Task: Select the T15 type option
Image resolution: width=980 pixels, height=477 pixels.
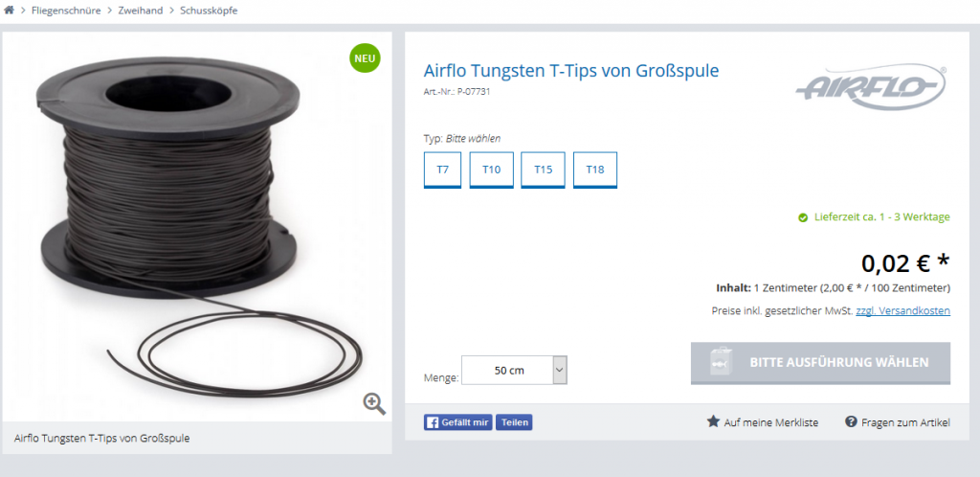Action: point(544,170)
